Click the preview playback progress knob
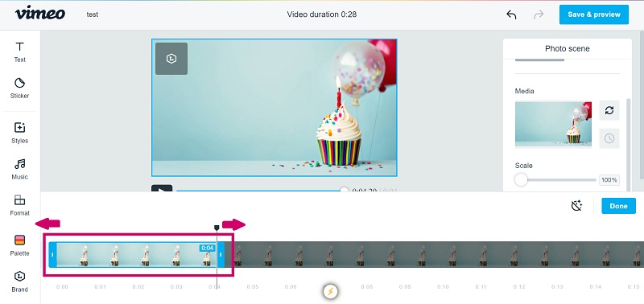 tap(345, 190)
